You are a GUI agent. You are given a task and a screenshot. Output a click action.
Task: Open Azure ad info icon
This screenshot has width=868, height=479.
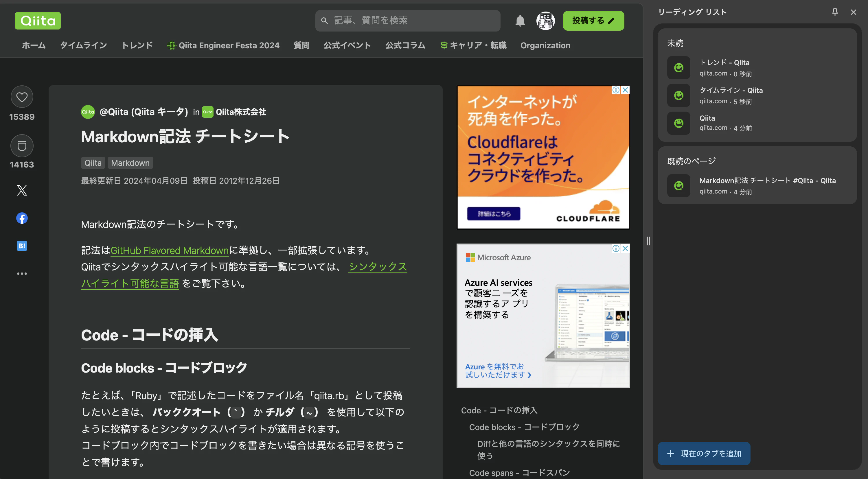[x=616, y=248]
